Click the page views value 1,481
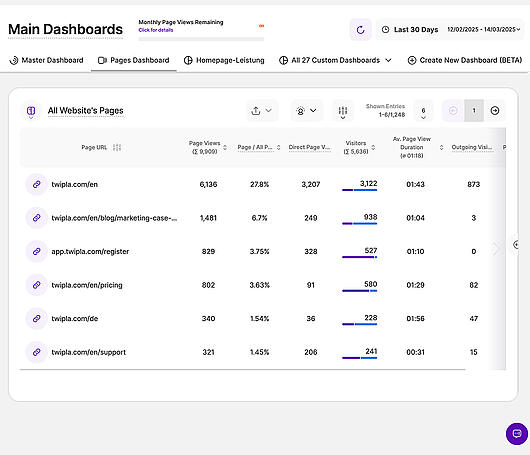This screenshot has width=530, height=455. click(x=208, y=218)
